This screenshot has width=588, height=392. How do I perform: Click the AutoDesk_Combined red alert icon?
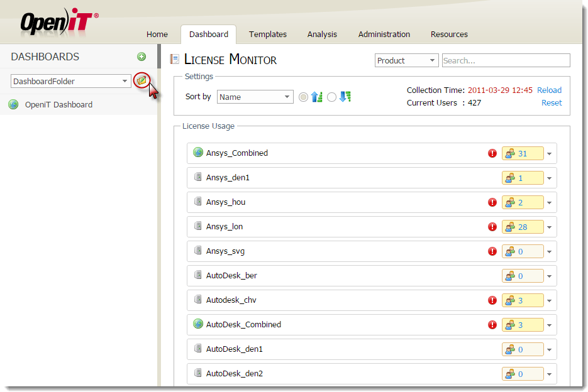tap(492, 325)
